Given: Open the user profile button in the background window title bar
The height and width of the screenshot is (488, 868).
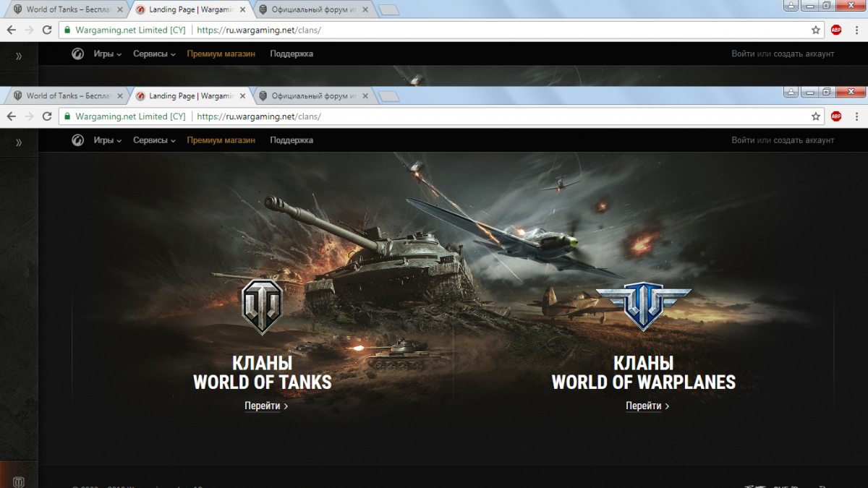Looking at the screenshot, I should (791, 4).
